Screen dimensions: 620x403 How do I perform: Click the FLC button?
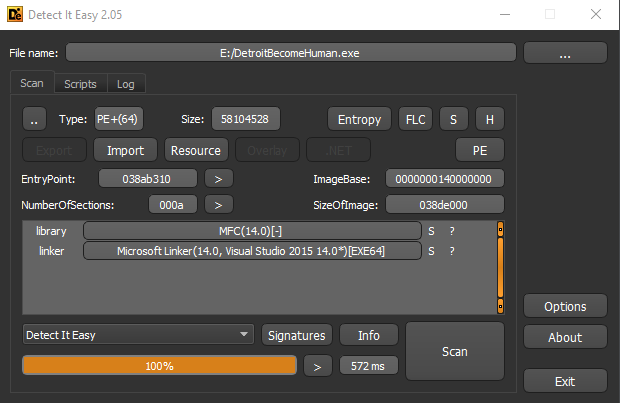[414, 119]
